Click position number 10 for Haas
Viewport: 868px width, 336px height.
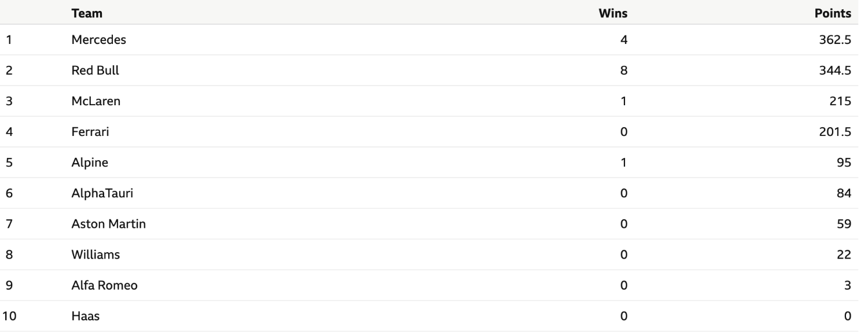[10, 316]
